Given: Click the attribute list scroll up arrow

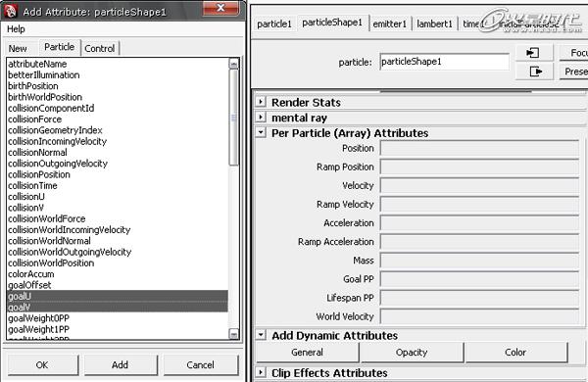Looking at the screenshot, I should coord(233,64).
